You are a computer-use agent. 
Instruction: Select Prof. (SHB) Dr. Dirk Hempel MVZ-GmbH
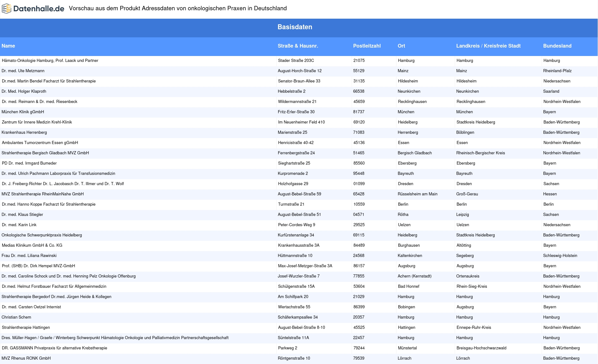39,266
